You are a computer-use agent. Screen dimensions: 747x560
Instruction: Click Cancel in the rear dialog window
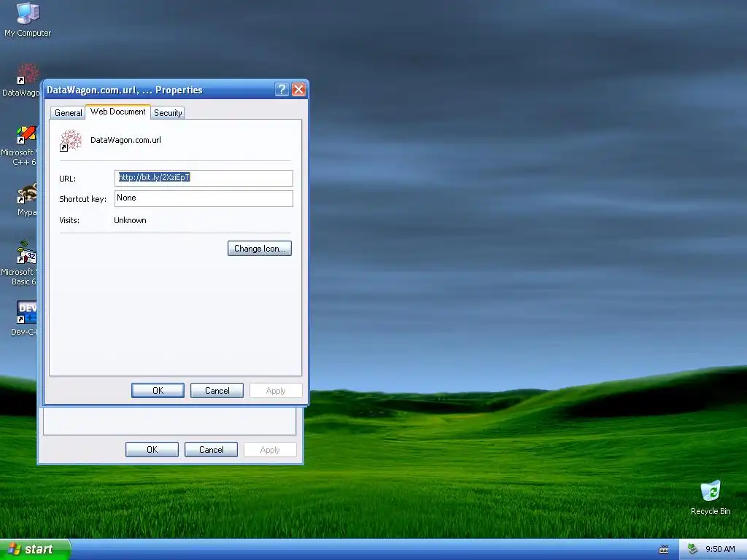(211, 449)
